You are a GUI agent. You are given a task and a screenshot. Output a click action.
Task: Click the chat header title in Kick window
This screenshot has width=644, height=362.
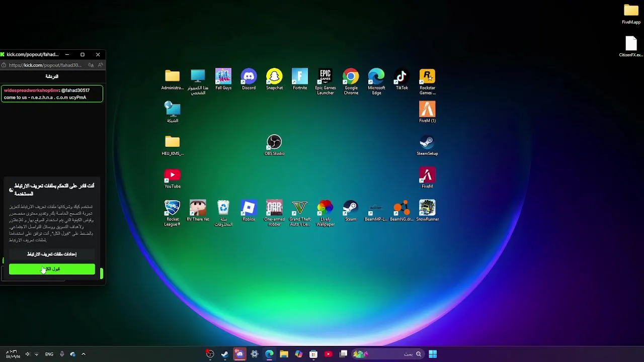[x=52, y=76]
